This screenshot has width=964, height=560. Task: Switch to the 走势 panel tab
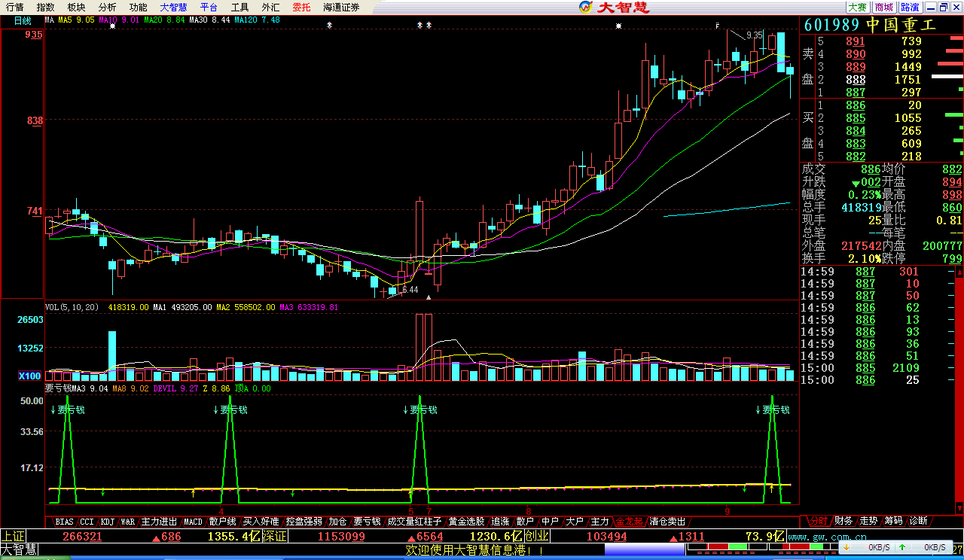pos(869,521)
